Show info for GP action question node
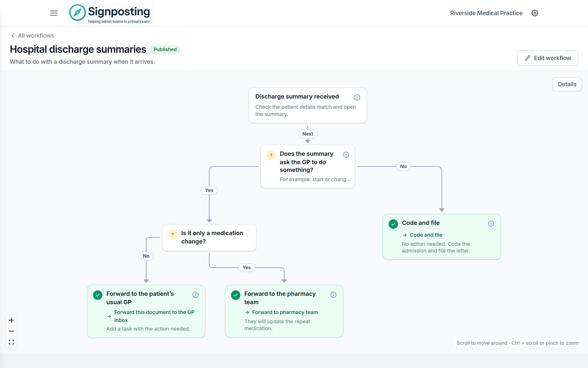Viewport: 588px width, 368px height. tap(346, 155)
